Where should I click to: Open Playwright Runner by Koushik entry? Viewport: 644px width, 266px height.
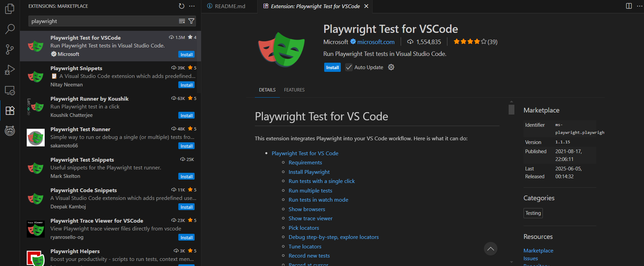110,107
